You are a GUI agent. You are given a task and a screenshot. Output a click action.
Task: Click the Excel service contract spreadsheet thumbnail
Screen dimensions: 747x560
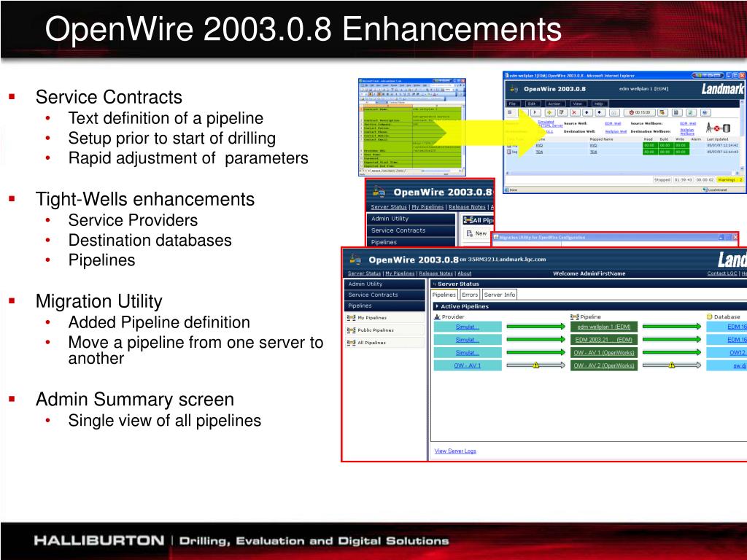pyautogui.click(x=412, y=127)
